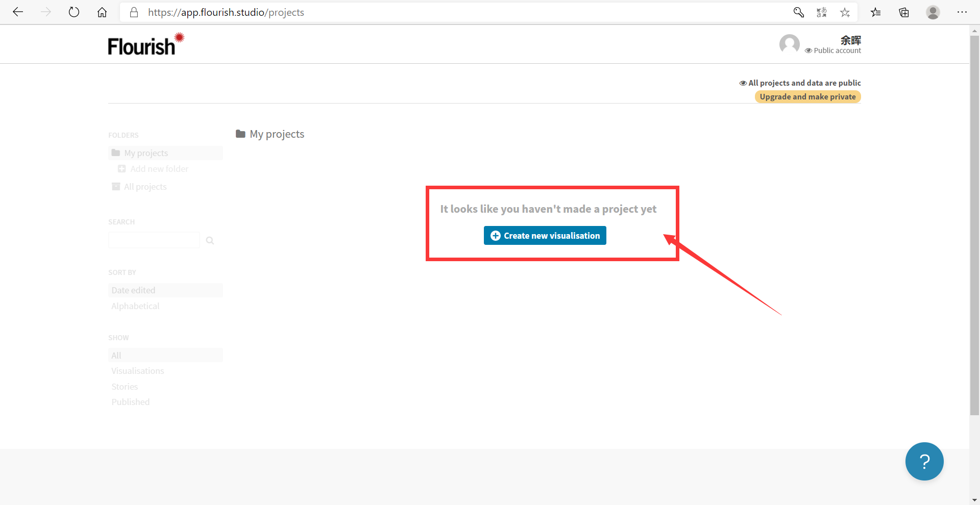980x505 pixels.
Task: Select All projects in sidebar
Action: [139, 187]
